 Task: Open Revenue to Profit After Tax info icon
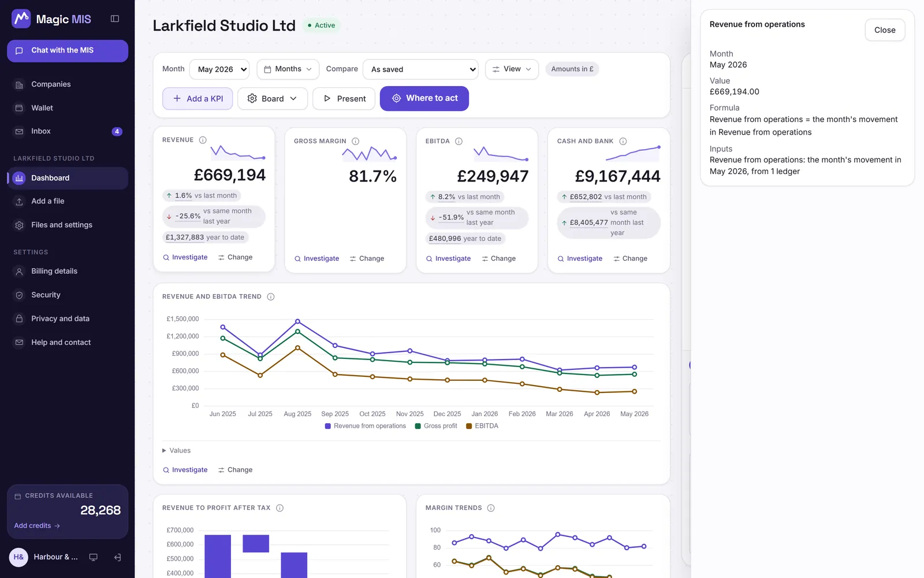(280, 508)
